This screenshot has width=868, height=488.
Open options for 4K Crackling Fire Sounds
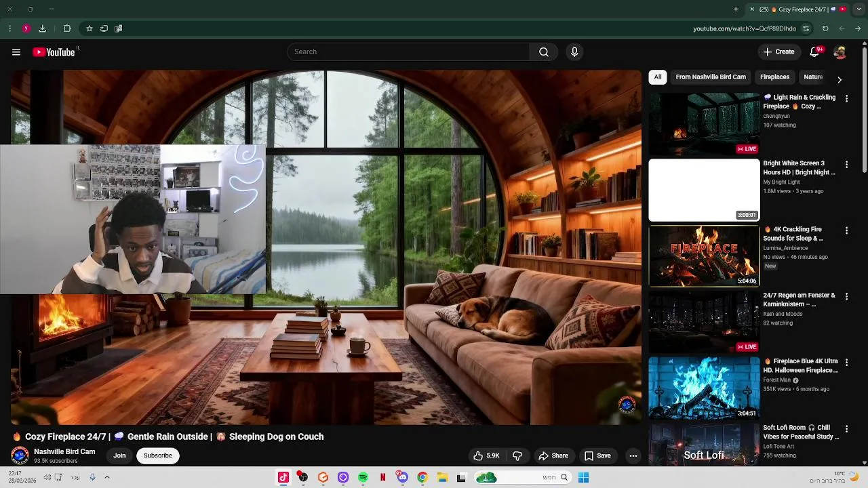846,231
